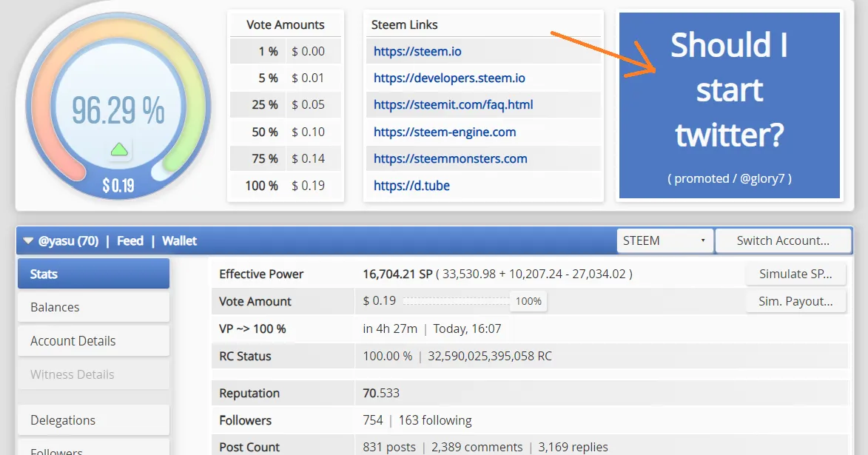Click the $ 0.19 value under the gauge

[x=118, y=186]
